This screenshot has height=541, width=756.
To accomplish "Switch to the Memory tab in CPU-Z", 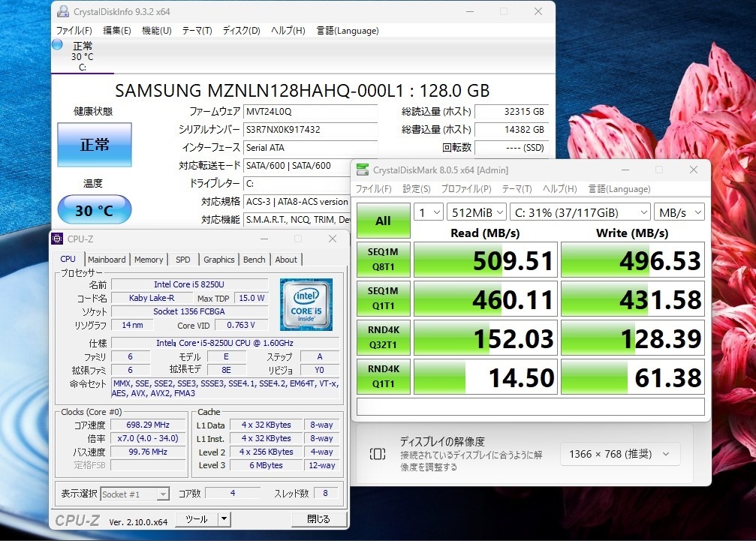I will pyautogui.click(x=149, y=259).
